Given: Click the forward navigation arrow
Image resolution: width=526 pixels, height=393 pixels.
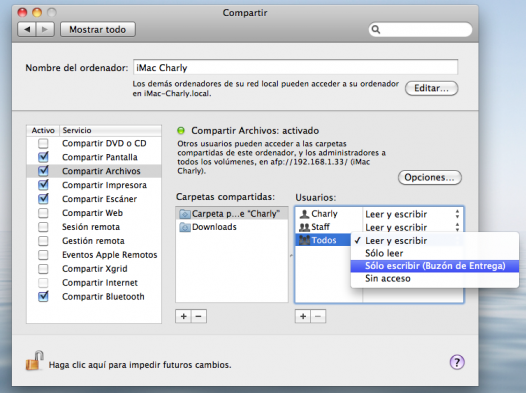Looking at the screenshot, I should coord(45,30).
